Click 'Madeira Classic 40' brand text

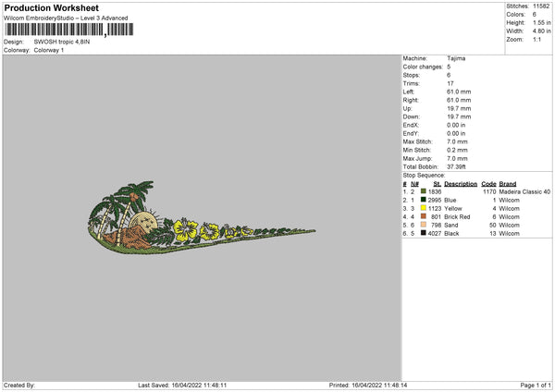click(x=524, y=191)
